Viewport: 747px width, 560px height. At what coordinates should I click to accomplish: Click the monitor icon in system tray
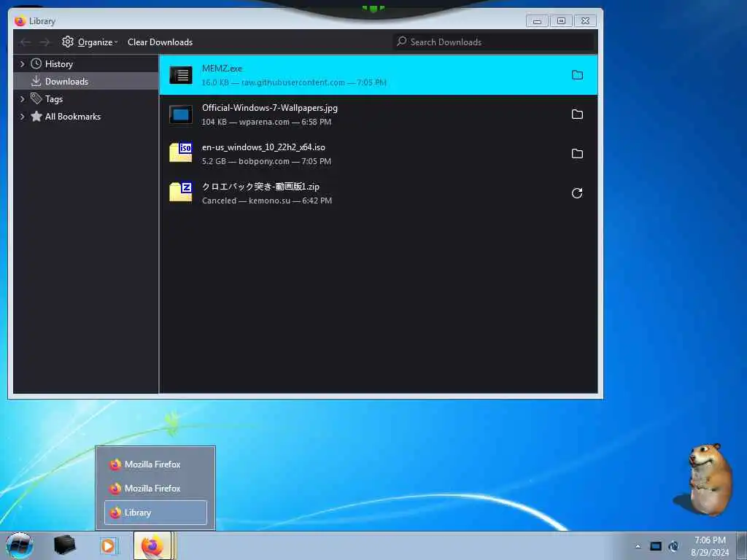(x=656, y=546)
